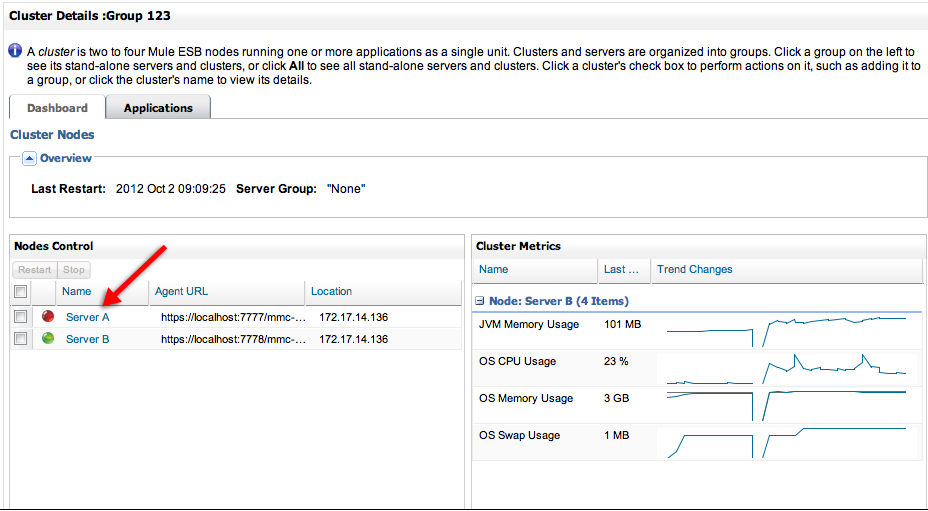Switch to the Applications tab
The height and width of the screenshot is (511, 928).
tap(158, 108)
